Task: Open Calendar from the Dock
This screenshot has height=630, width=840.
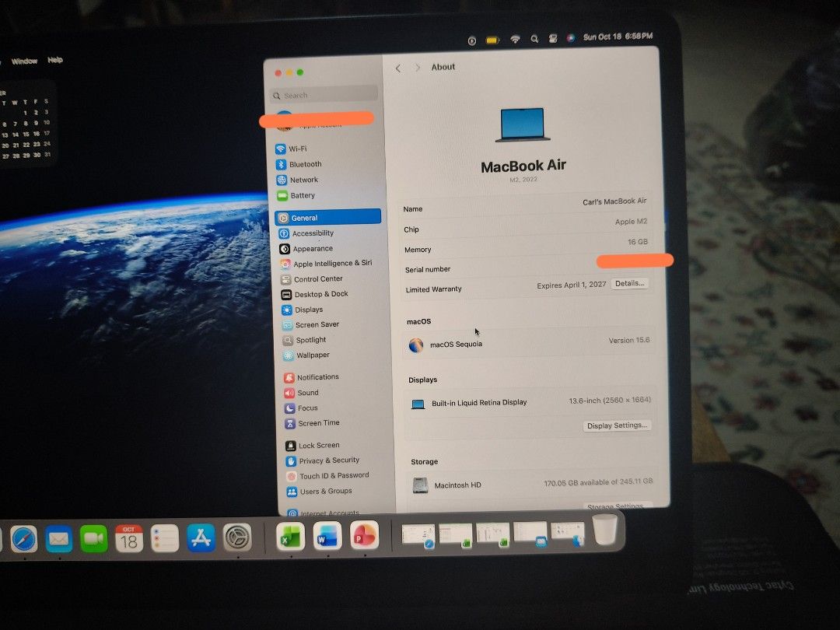Action: click(129, 538)
